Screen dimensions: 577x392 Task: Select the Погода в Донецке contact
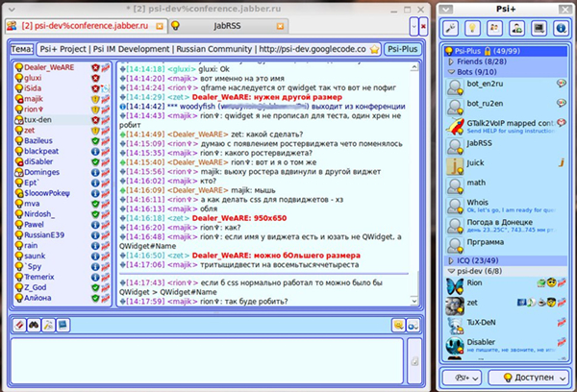click(x=506, y=226)
